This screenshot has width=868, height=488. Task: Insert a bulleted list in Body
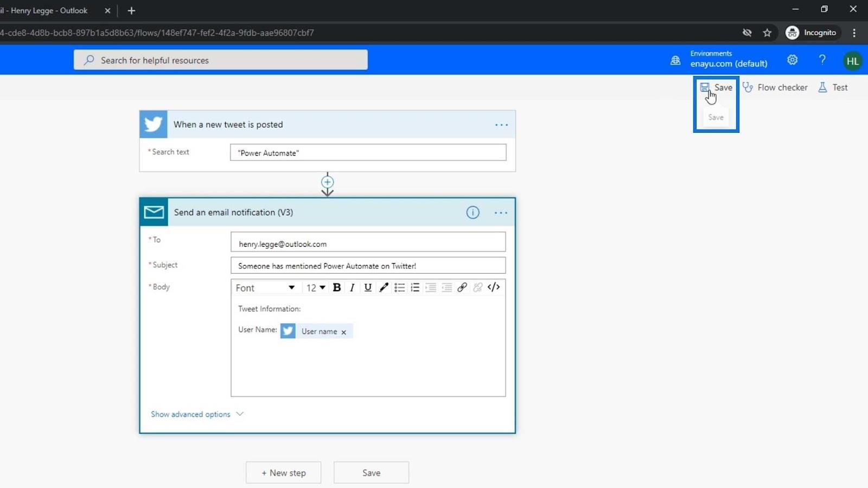(x=400, y=287)
